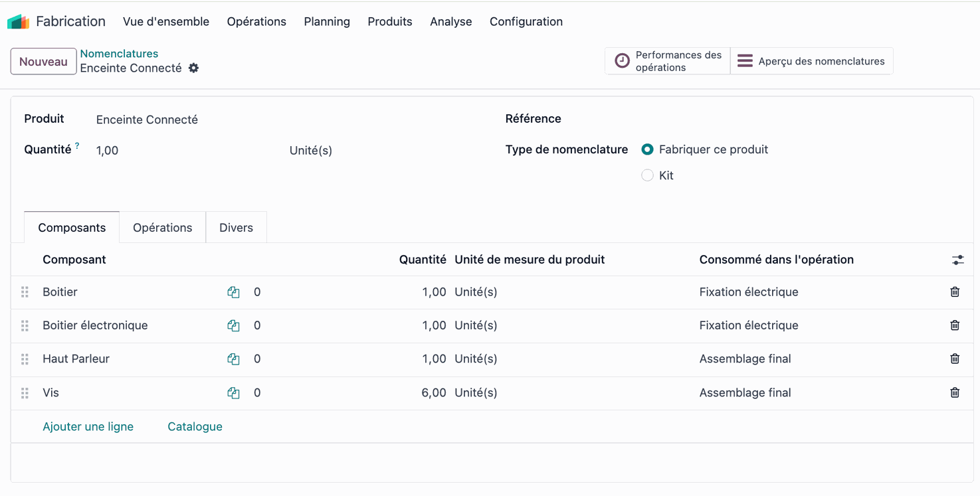This screenshot has width=980, height=496.
Task: Go back to Nomenclatures breadcrumb
Action: tap(119, 54)
